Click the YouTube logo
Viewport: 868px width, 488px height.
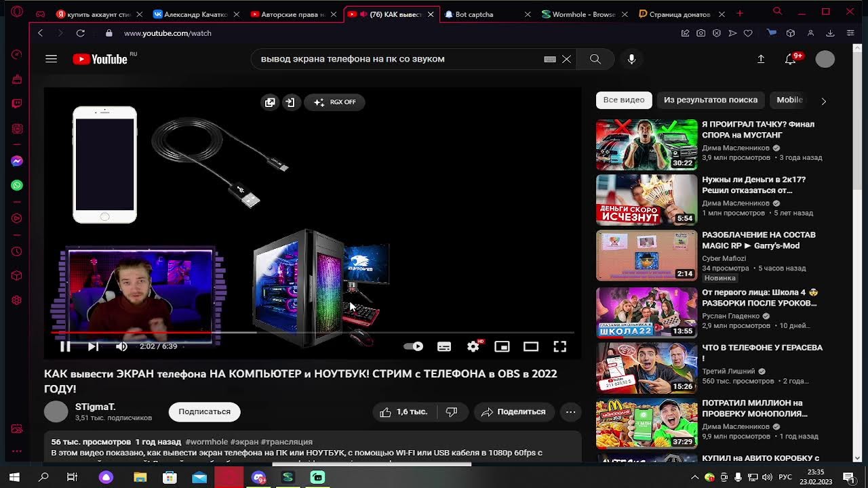coord(100,59)
